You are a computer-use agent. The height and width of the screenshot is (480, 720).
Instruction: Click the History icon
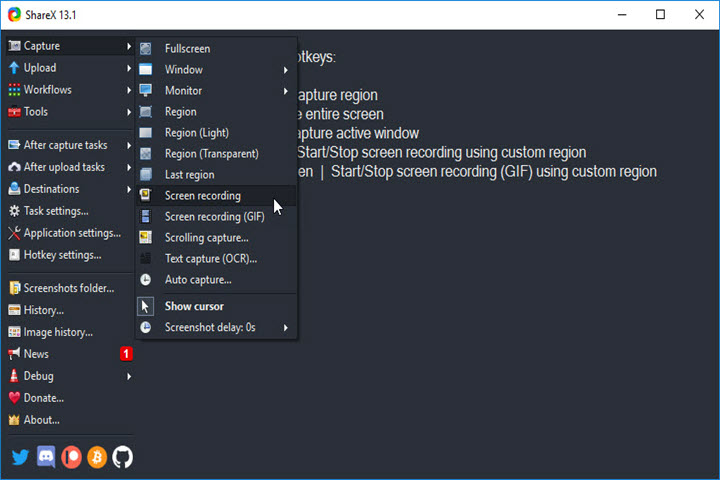coord(14,310)
